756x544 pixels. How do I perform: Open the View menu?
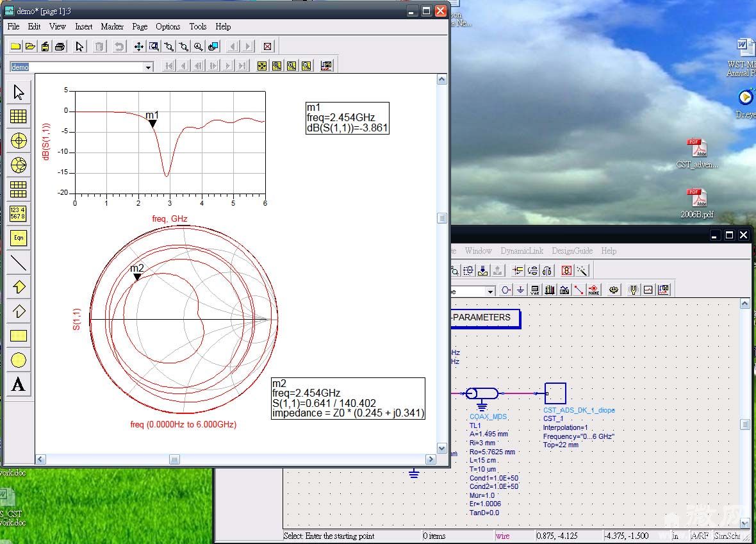pyautogui.click(x=58, y=26)
